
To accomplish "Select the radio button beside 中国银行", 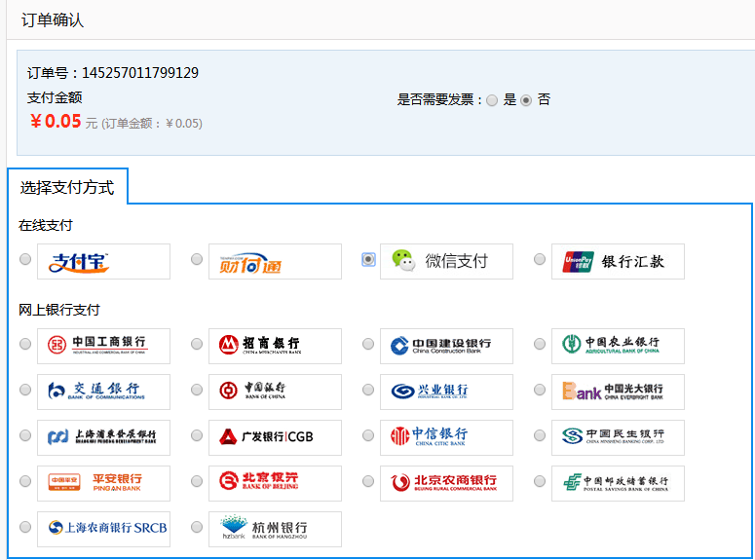I will [197, 391].
